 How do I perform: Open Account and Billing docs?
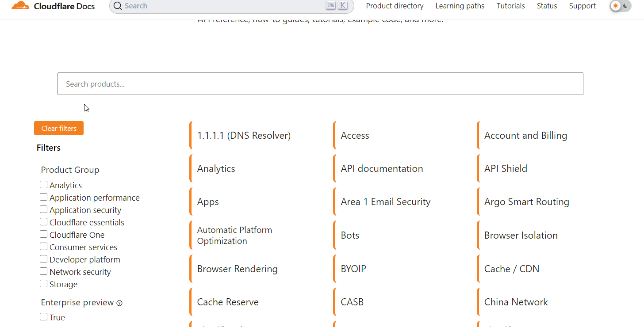pyautogui.click(x=545, y=135)
